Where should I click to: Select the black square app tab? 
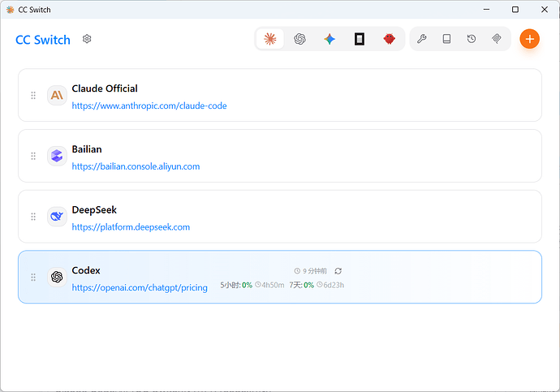pos(360,39)
